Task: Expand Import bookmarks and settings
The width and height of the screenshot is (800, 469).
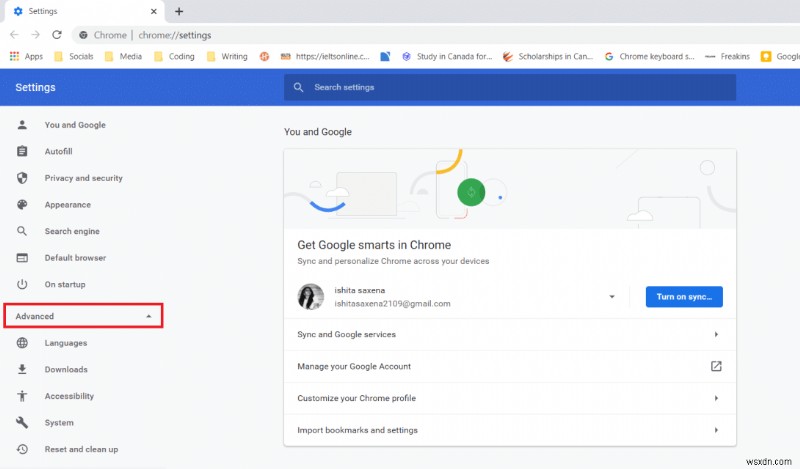Action: [510, 430]
